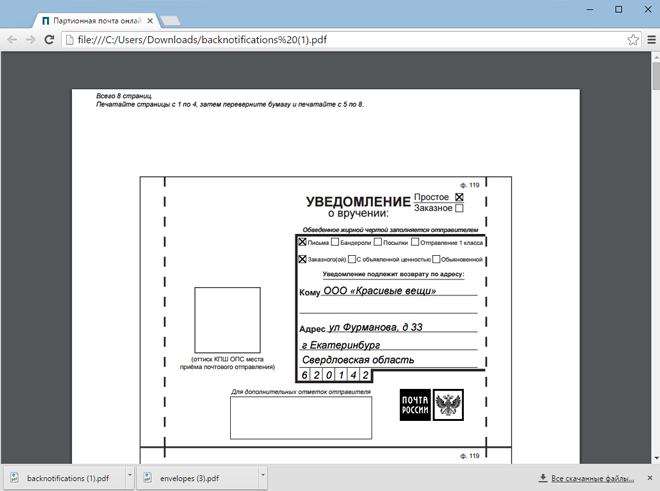The width and height of the screenshot is (660, 491).
Task: Switch to the Партионная почта онлайн tab
Action: pyautogui.click(x=97, y=21)
